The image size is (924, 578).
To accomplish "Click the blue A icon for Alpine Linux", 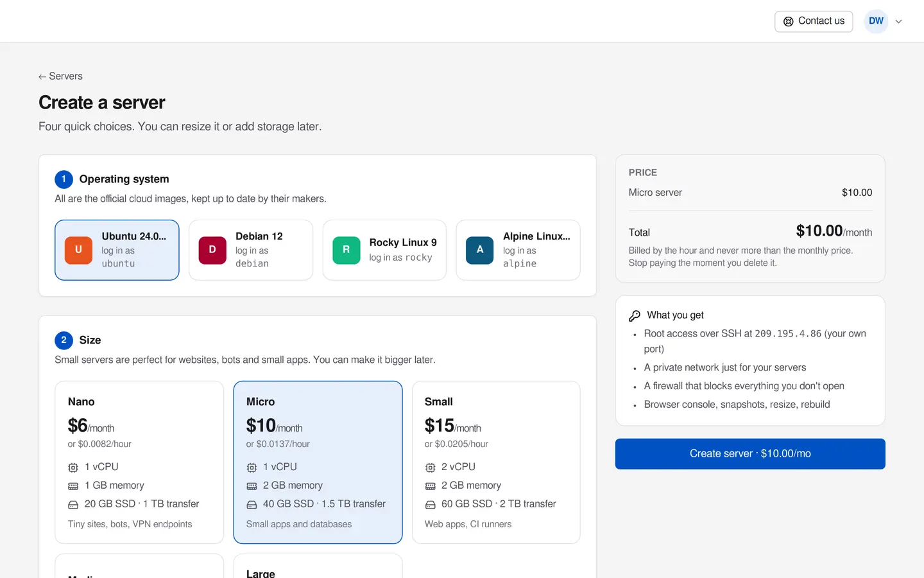I will 480,250.
